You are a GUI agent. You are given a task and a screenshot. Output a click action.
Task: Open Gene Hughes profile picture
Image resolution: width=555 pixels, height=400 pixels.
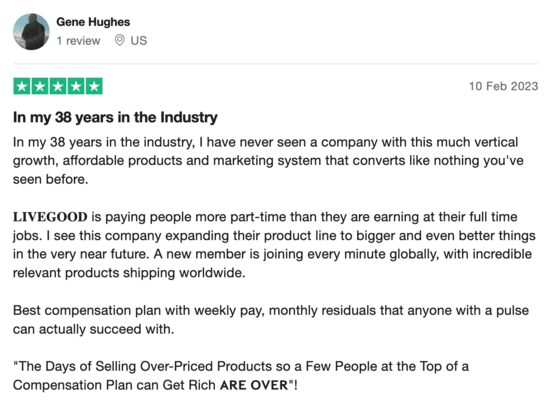click(x=31, y=32)
